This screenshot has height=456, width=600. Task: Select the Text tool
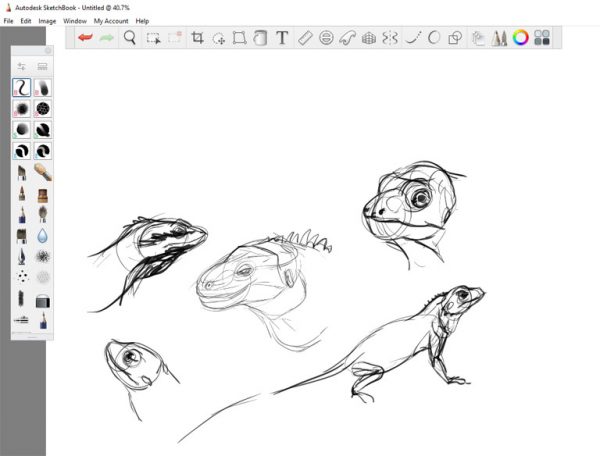tap(282, 38)
